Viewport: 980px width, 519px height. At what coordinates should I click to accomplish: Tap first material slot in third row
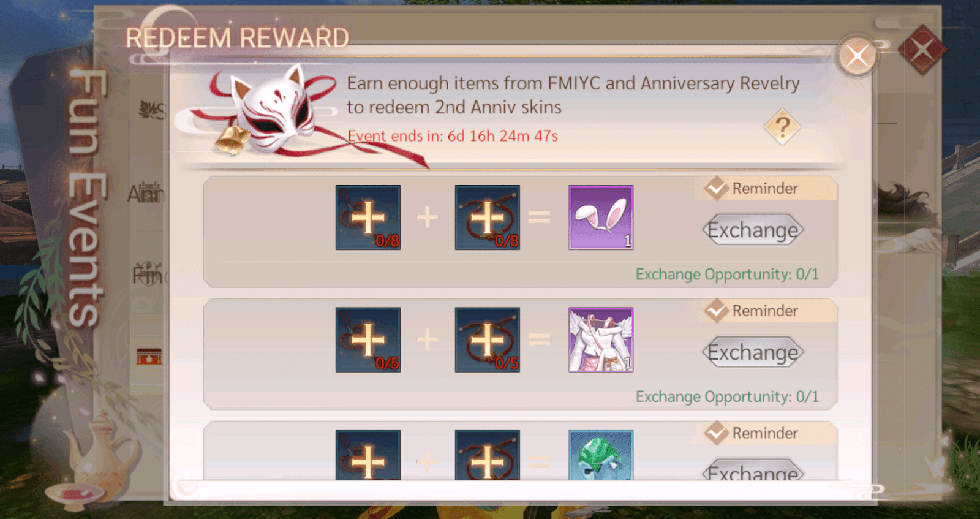click(x=368, y=455)
